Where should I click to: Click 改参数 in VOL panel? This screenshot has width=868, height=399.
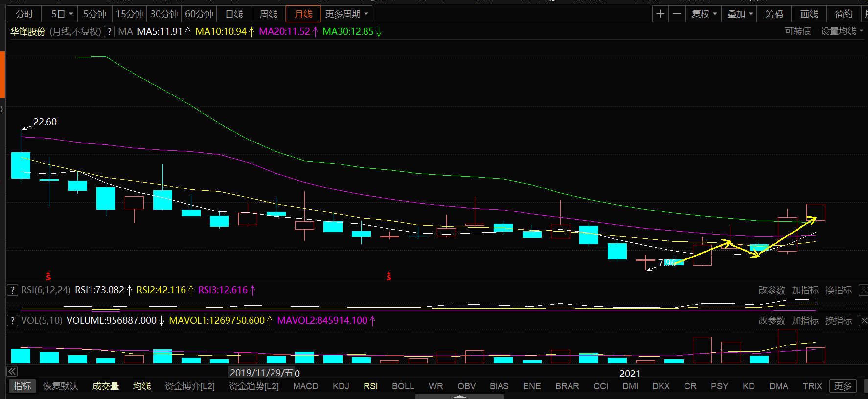(x=772, y=321)
